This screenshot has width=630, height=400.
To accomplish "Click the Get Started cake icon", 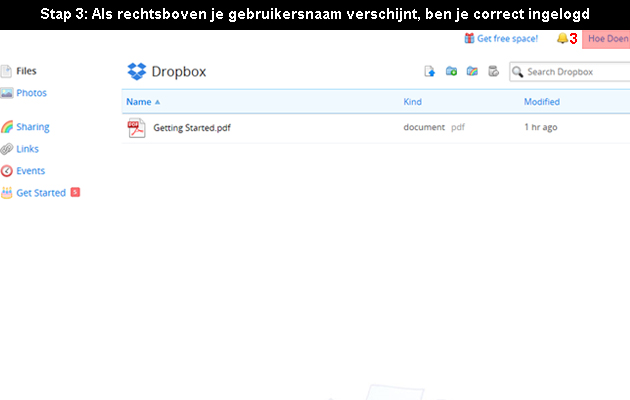I will click(6, 193).
